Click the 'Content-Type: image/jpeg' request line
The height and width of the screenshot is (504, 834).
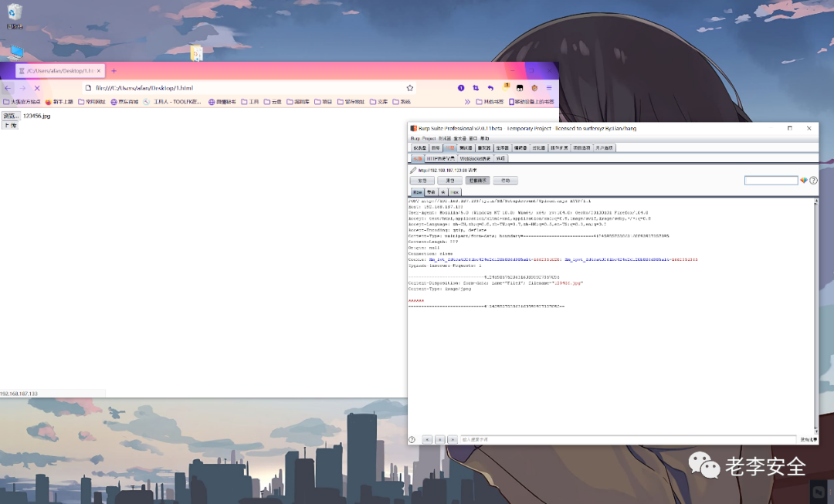click(x=440, y=289)
